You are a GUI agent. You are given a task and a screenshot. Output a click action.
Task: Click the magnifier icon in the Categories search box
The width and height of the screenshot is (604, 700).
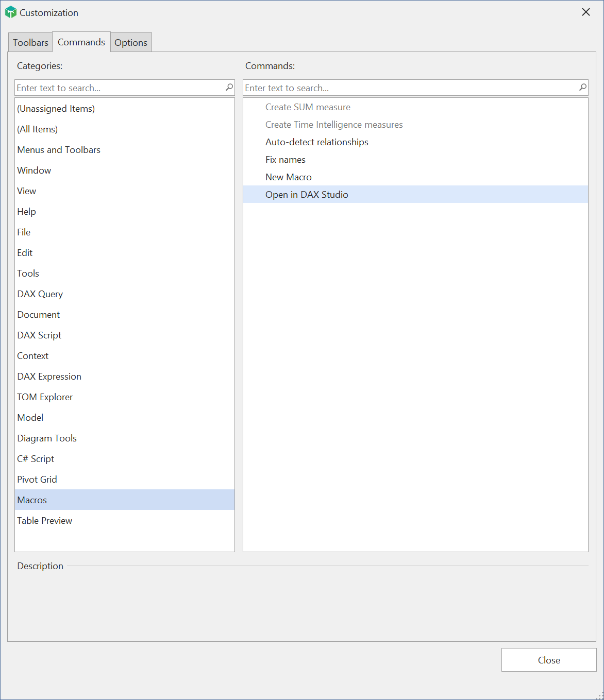coord(228,88)
